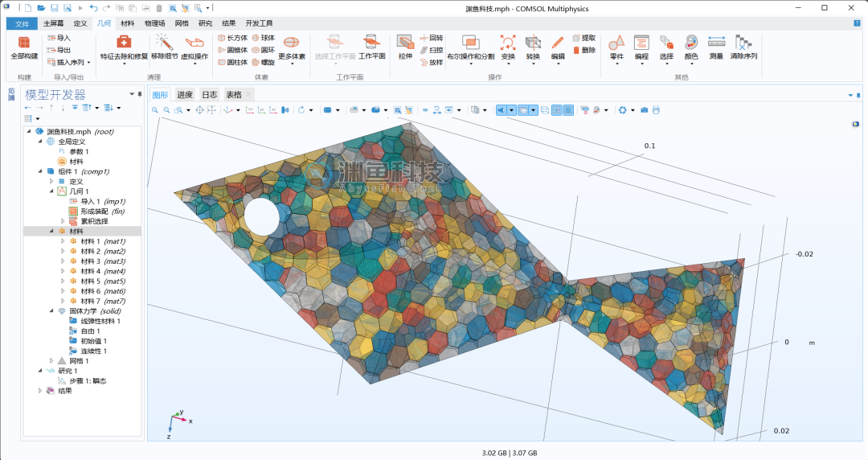Expand the 网格 1 node
The image size is (868, 460).
pyautogui.click(x=51, y=361)
